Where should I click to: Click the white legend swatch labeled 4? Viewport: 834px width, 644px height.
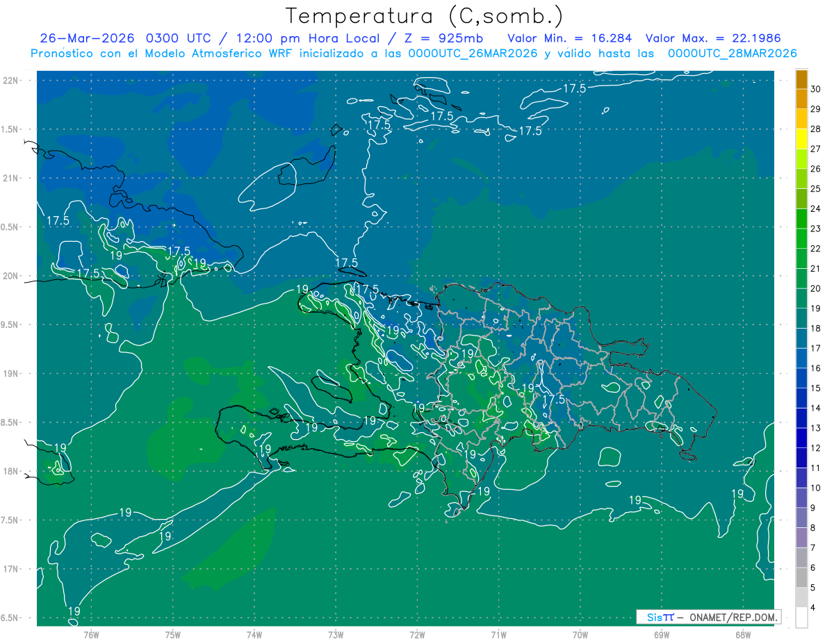(x=801, y=618)
